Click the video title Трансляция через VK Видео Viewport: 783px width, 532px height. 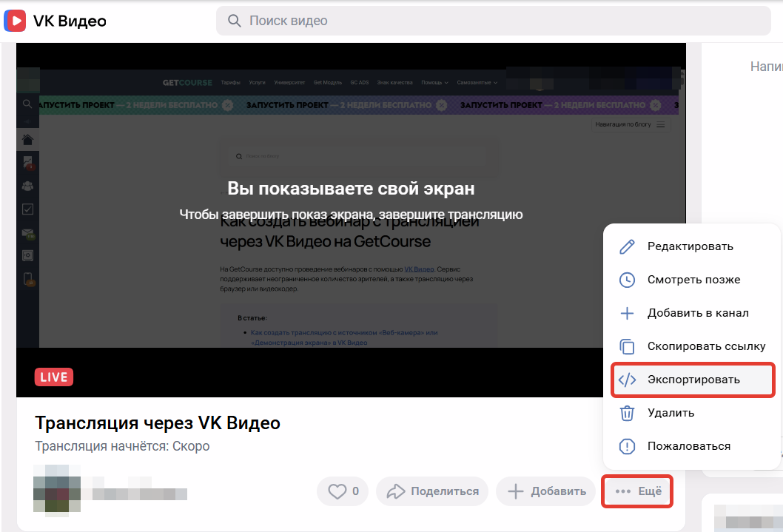click(158, 423)
